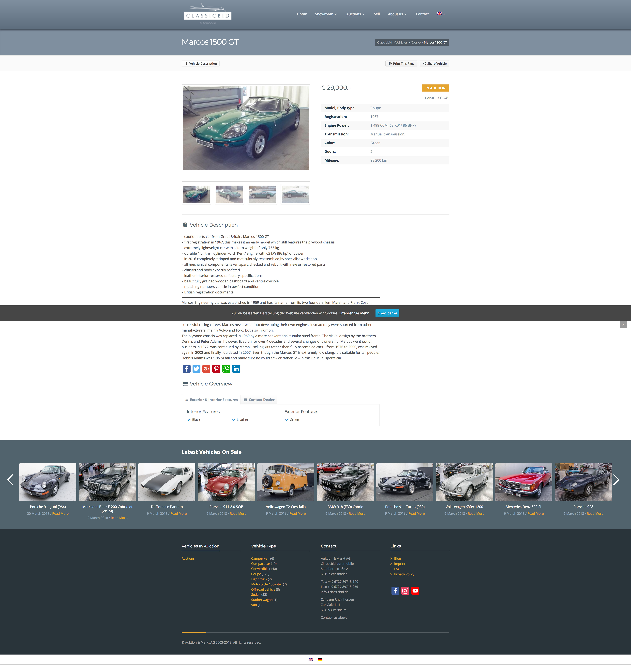Viewport: 631px width, 672px height.
Task: Click the IN AUCTION badge
Action: click(x=435, y=88)
